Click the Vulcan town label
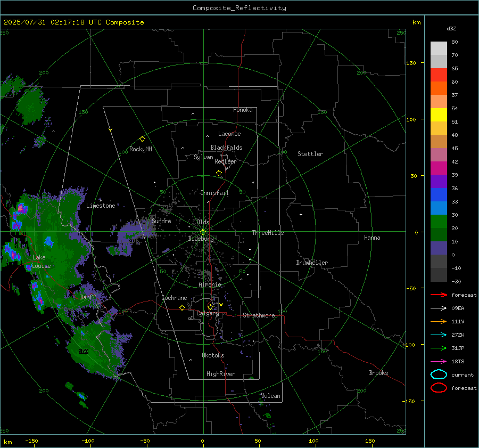The width and height of the screenshot is (479, 448). pos(270,396)
